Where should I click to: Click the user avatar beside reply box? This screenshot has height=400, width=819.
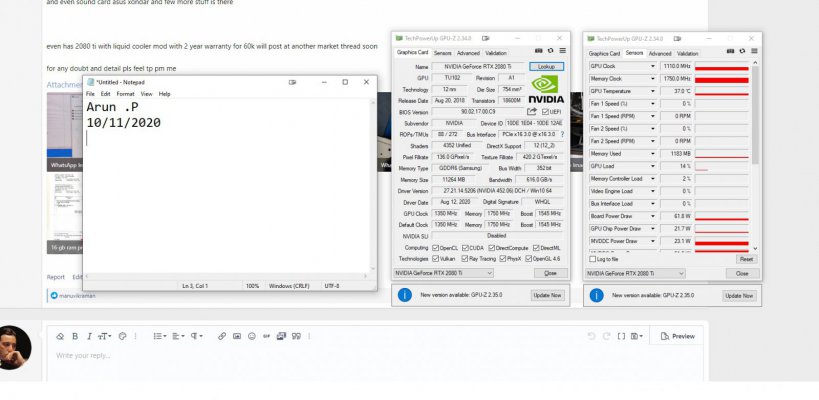14,348
